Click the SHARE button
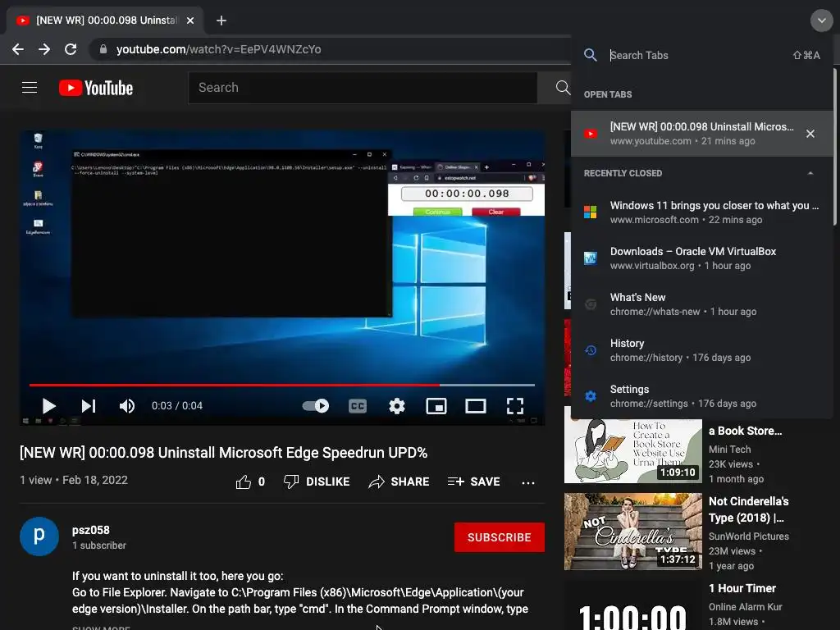Viewport: 840px width, 630px height. [x=399, y=482]
